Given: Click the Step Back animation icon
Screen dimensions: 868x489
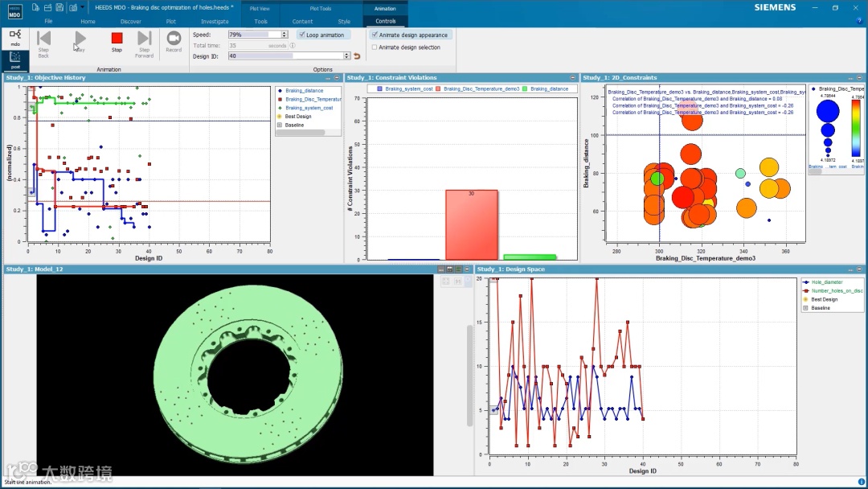Looking at the screenshot, I should [43, 44].
